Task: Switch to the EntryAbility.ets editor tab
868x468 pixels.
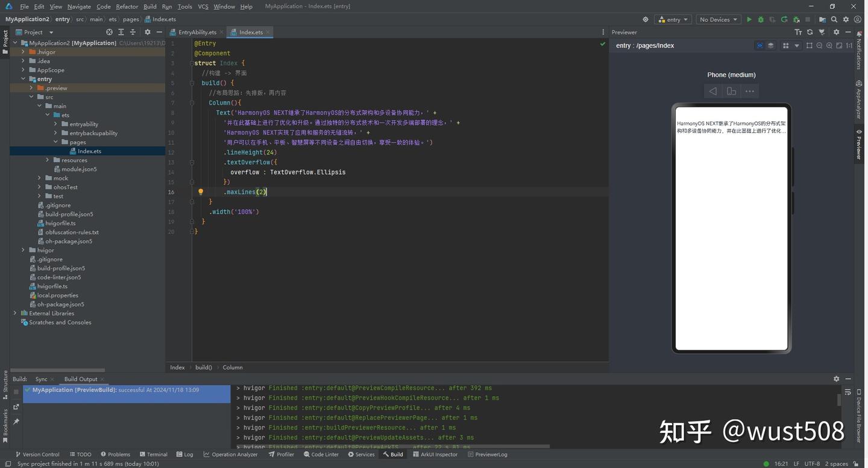Action: tap(197, 32)
